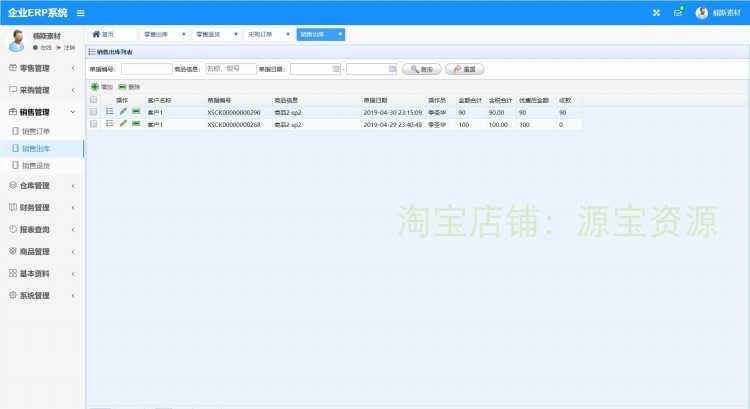Click the 销售管理 sidebar icon
Screen dimensions: 750x409
coord(13,112)
